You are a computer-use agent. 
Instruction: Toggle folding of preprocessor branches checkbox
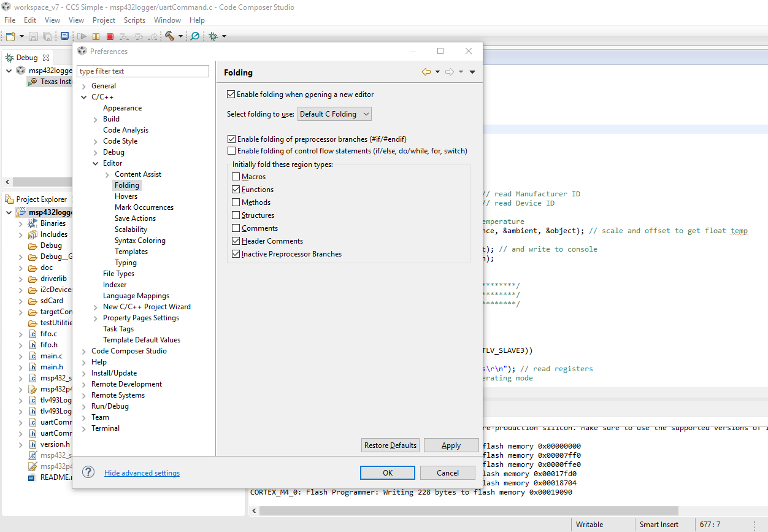[231, 139]
